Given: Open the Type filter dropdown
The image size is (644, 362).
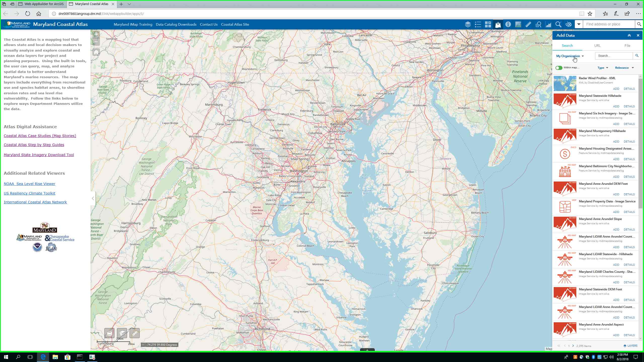Looking at the screenshot, I should click(603, 68).
